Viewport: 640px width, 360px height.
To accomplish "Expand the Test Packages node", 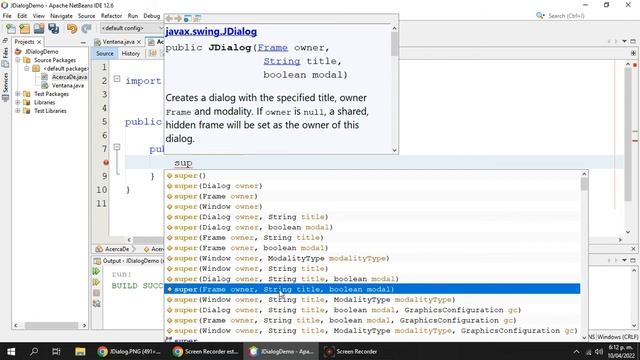I will click(18, 94).
